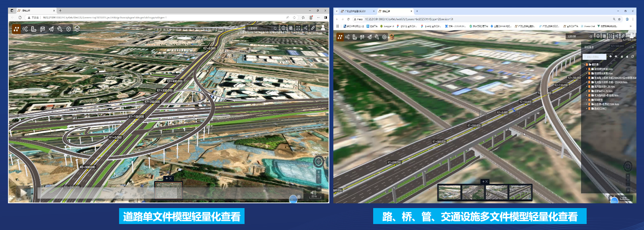Screen dimensions: 644x230
Task: Click the orange layers icon in right viewer
Action: (392, 37)
